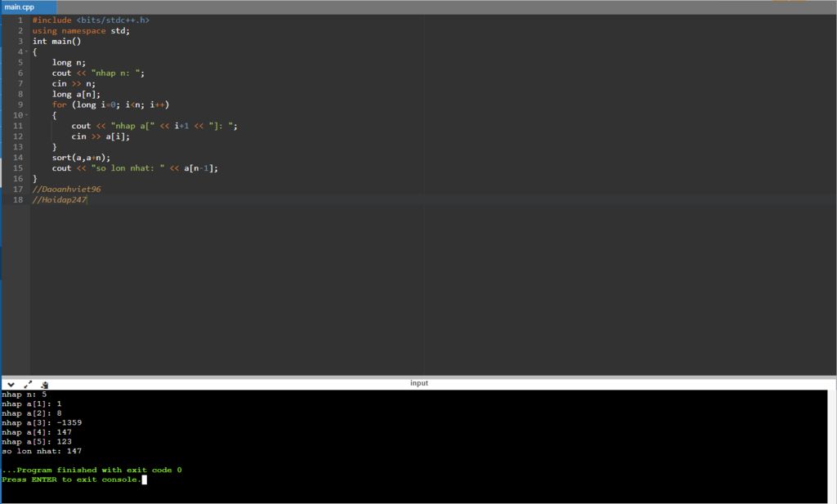837x504 pixels.
Task: Click the 'cin >> a[i];' line
Action: point(101,136)
